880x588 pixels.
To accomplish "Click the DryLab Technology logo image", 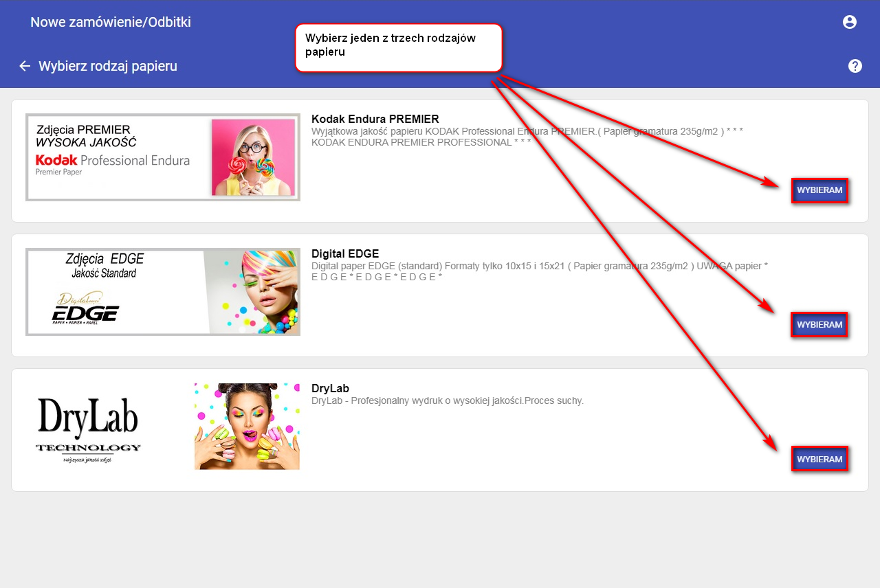I will [88, 430].
